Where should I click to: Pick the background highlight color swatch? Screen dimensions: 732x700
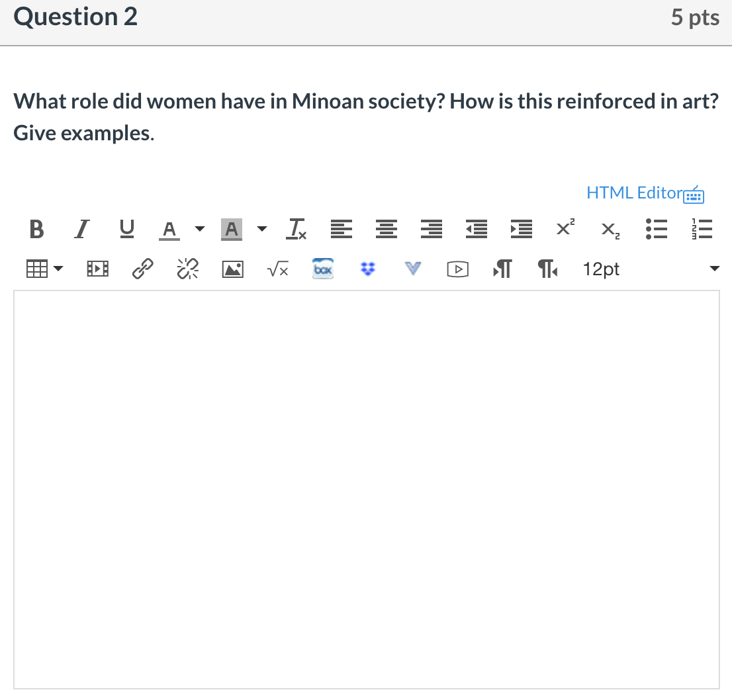(x=231, y=229)
